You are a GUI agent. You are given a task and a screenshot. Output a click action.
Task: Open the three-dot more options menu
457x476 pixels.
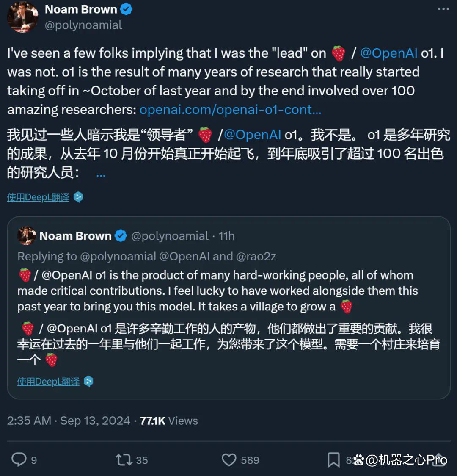click(x=443, y=9)
